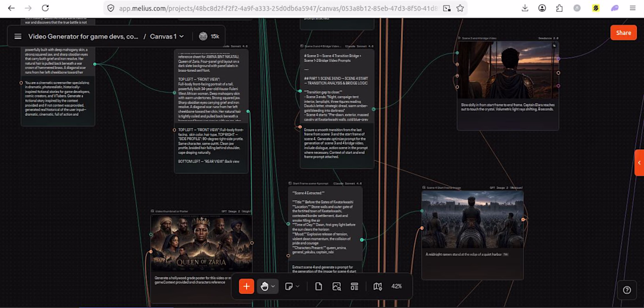
Task: Click the purple ghost extension icon
Action: pos(614,8)
